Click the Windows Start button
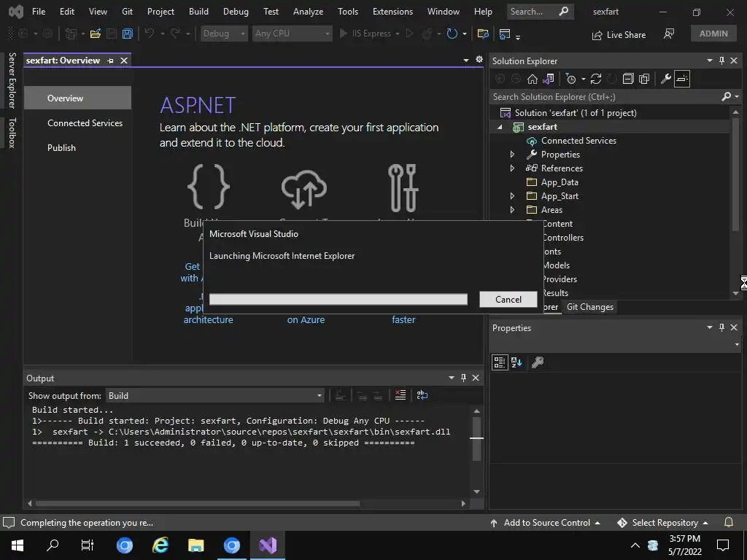 click(18, 545)
